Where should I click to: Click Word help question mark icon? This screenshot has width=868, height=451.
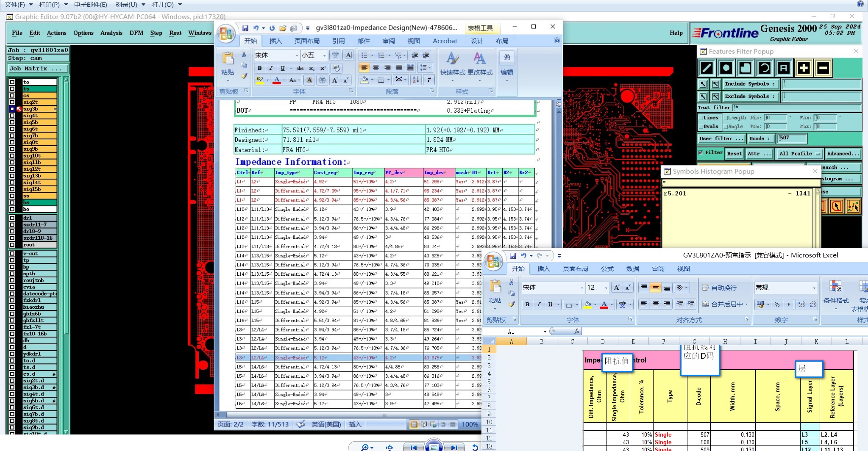pyautogui.click(x=557, y=41)
